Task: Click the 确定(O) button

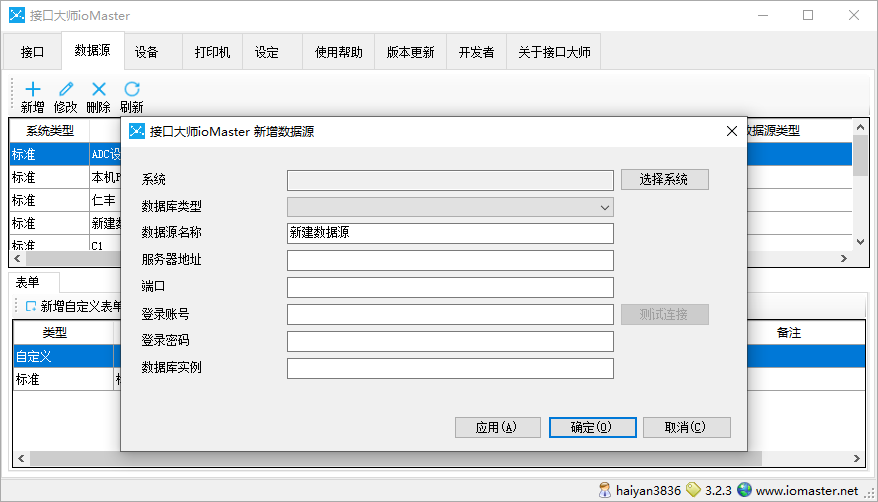Action: tap(592, 427)
